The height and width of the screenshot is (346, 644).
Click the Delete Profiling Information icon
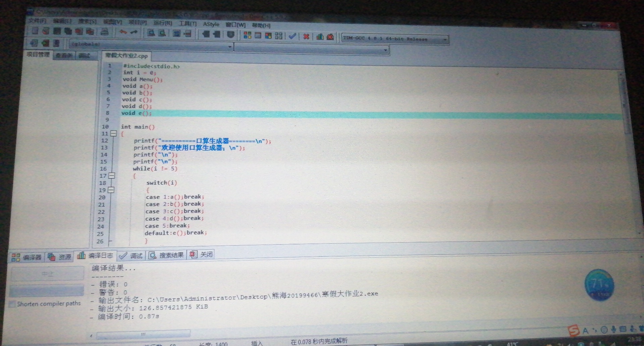pos(330,37)
